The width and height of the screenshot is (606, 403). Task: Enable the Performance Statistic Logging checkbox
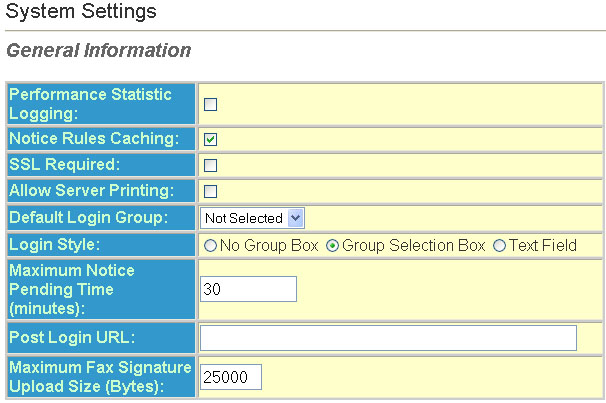(x=210, y=104)
